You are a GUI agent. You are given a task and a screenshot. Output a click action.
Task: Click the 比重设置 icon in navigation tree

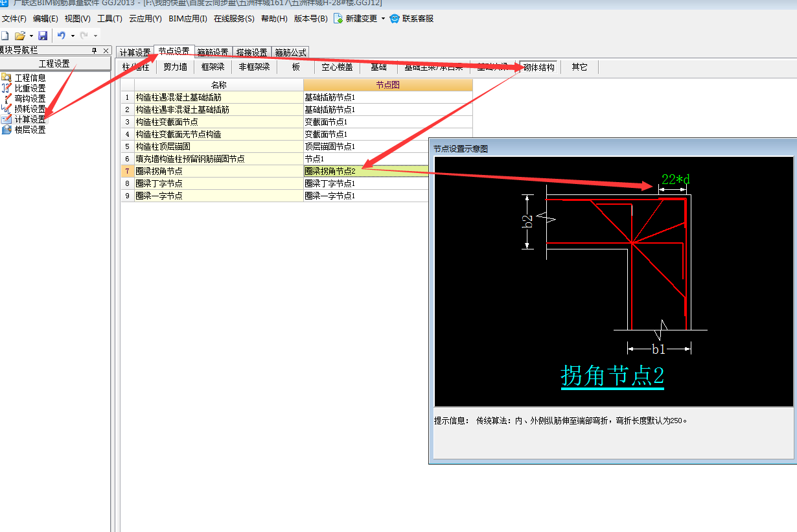point(6,88)
